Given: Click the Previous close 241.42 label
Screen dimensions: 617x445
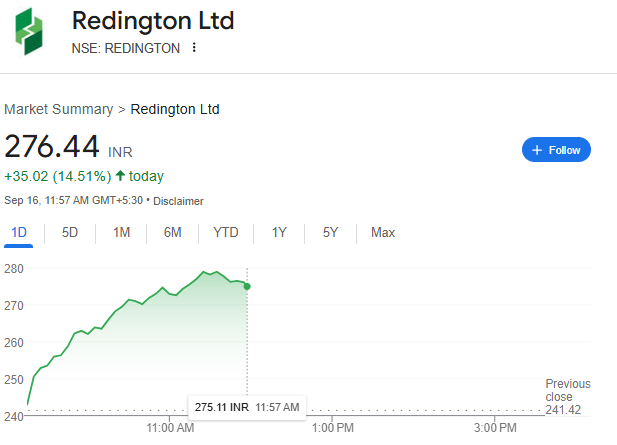Looking at the screenshot, I should (567, 397).
